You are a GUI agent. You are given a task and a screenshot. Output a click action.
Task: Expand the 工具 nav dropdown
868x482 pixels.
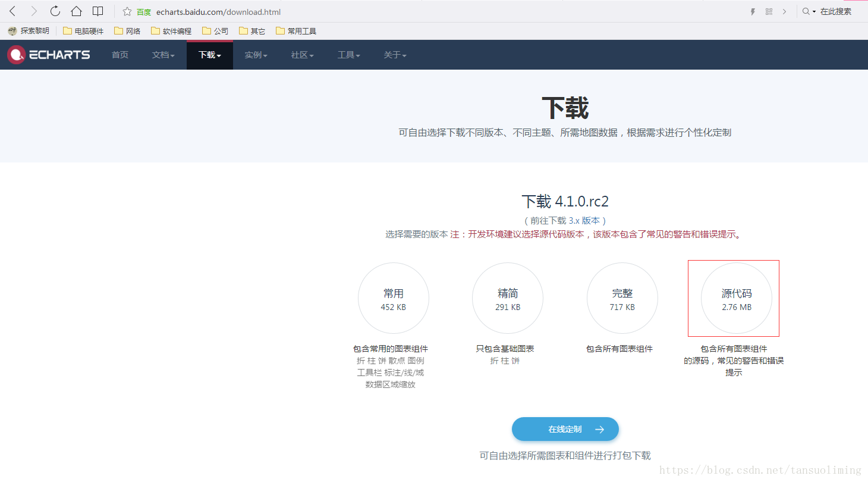pyautogui.click(x=349, y=55)
